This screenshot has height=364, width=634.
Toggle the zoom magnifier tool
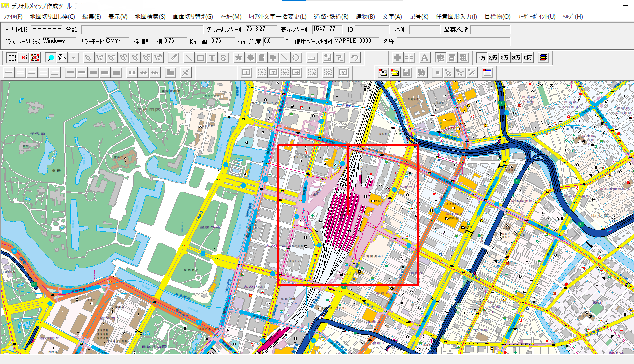click(50, 57)
